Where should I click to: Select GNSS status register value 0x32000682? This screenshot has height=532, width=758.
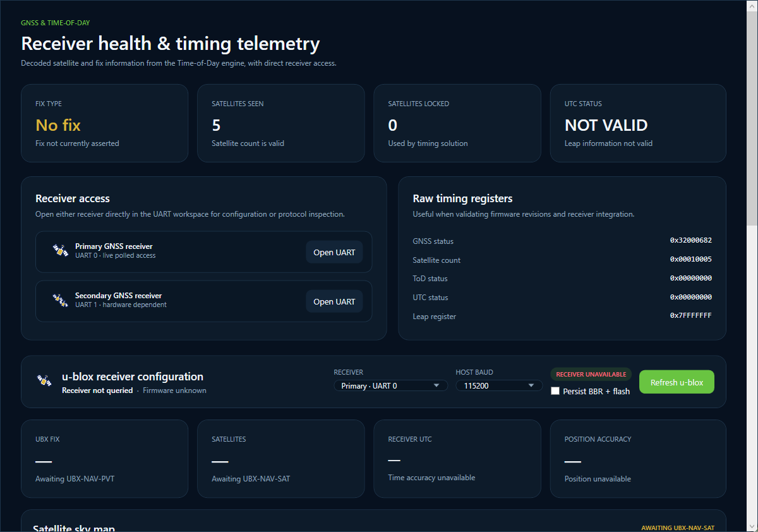[x=690, y=240]
